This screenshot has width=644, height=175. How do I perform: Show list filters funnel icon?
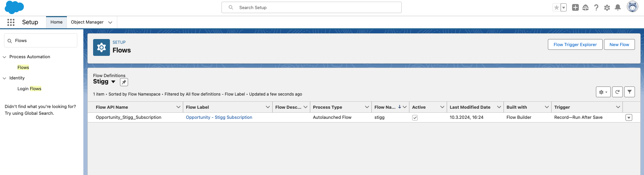tap(630, 92)
